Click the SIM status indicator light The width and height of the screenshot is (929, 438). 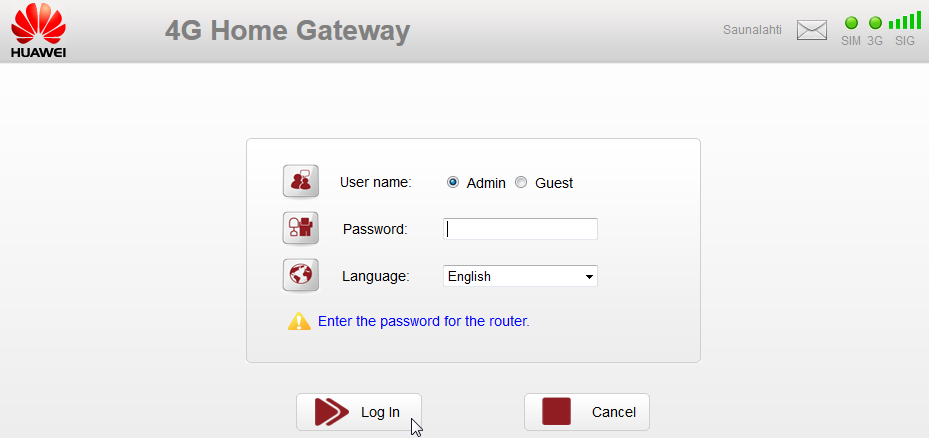[851, 23]
